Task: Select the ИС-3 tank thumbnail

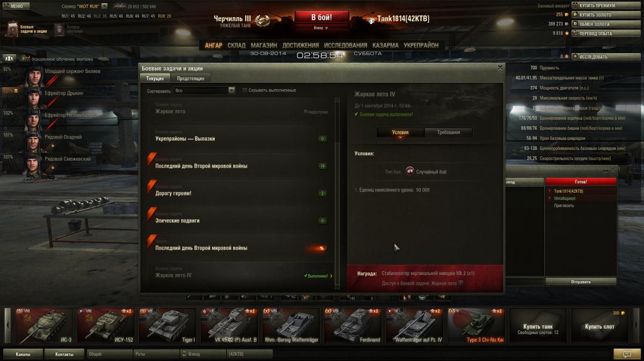Action: pyautogui.click(x=43, y=326)
